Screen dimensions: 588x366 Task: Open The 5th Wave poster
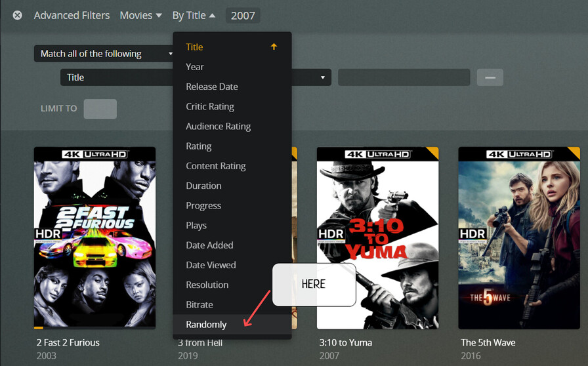(519, 237)
